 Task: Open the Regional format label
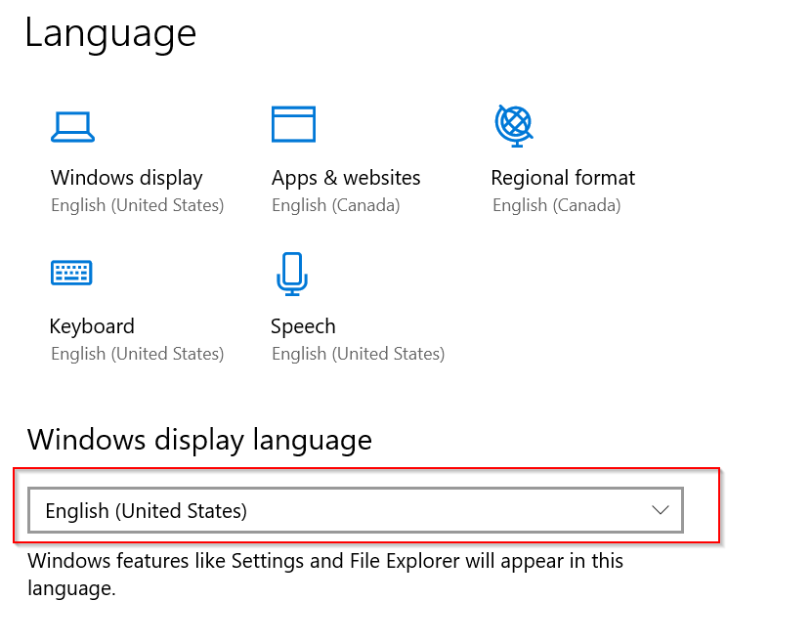click(563, 178)
